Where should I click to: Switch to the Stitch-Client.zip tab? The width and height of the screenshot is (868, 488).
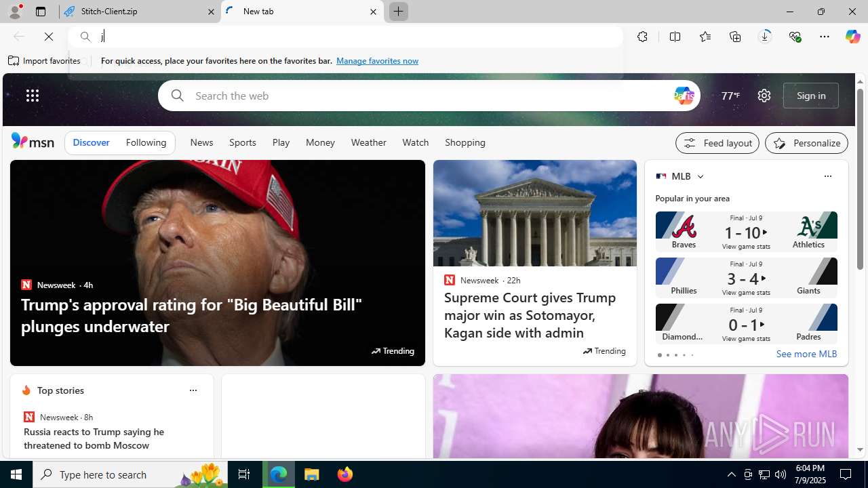coord(139,12)
